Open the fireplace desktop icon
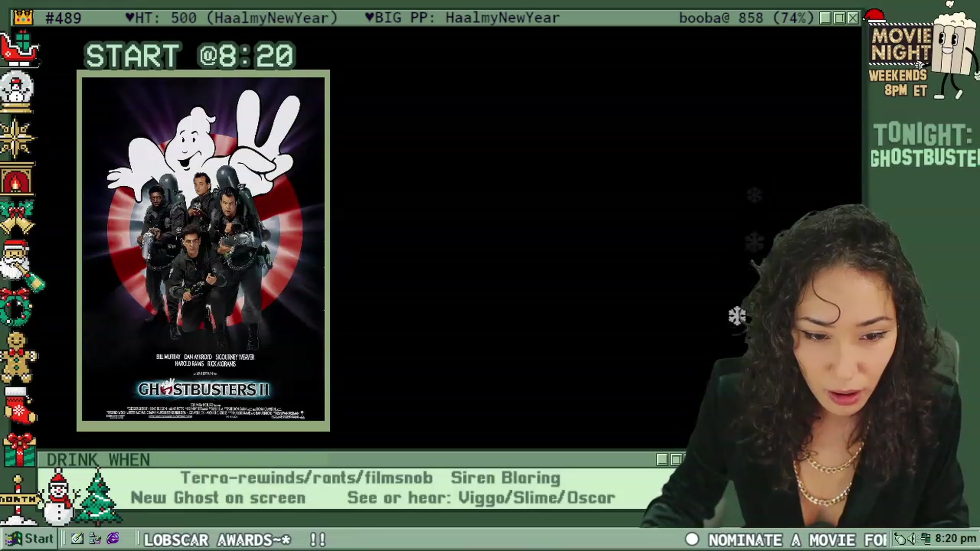 tap(17, 180)
